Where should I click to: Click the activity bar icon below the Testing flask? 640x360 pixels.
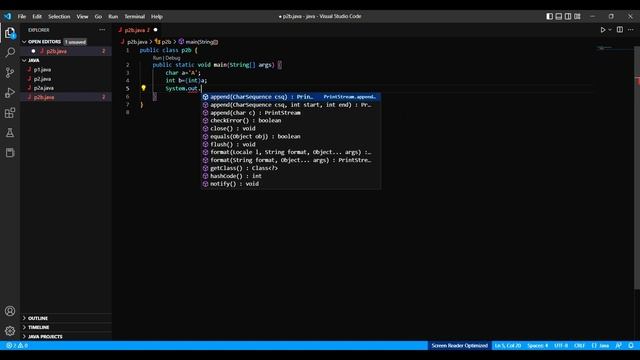[x=10, y=153]
